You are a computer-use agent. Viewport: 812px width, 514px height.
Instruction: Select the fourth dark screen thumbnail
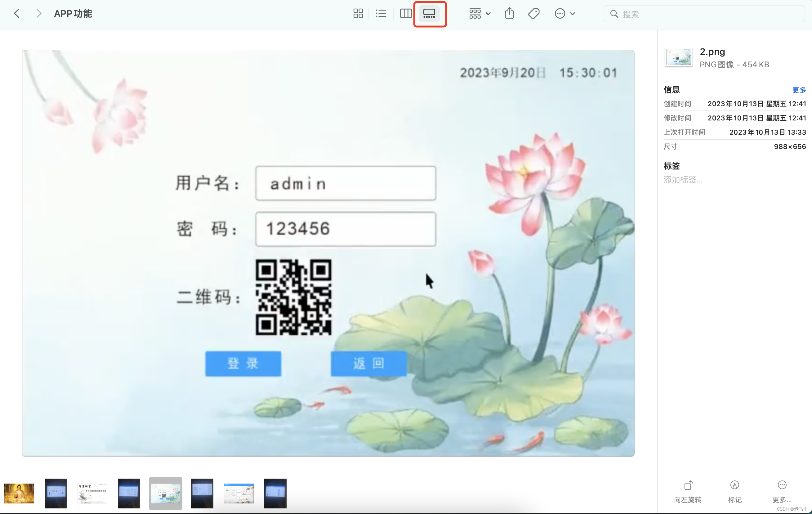129,493
